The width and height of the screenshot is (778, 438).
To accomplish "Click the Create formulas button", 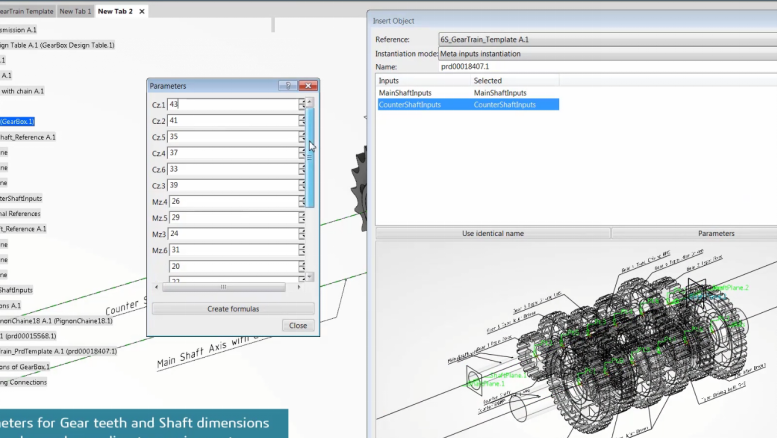I will click(x=233, y=309).
